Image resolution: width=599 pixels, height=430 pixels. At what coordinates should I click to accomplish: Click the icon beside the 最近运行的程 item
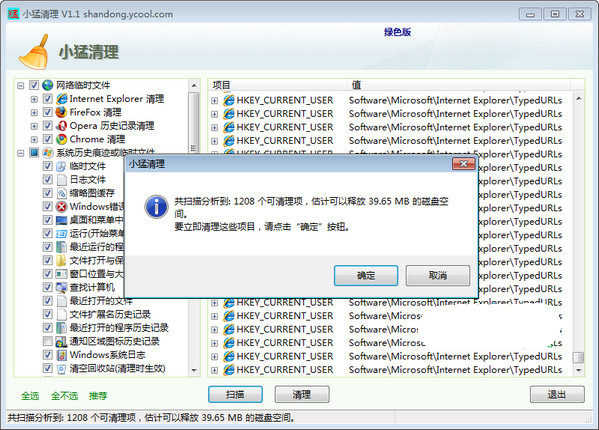(61, 247)
